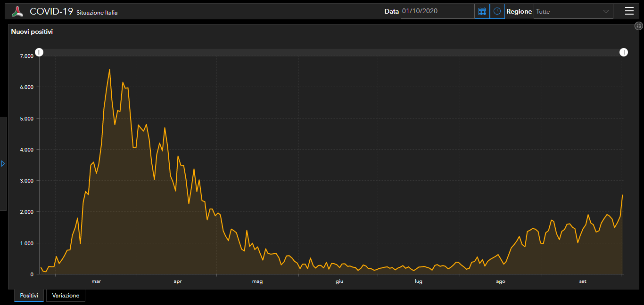Click the clock time picker icon
The height and width of the screenshot is (305, 644).
[497, 11]
